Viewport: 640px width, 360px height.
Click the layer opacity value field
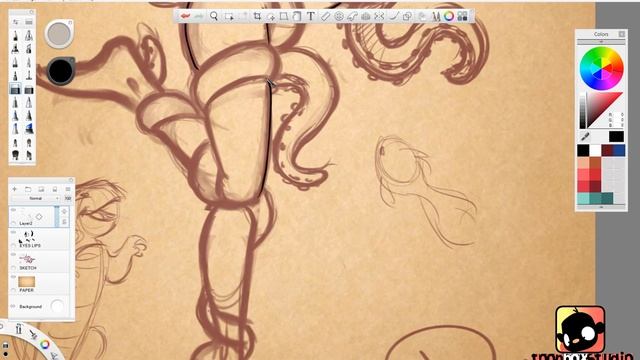click(68, 198)
